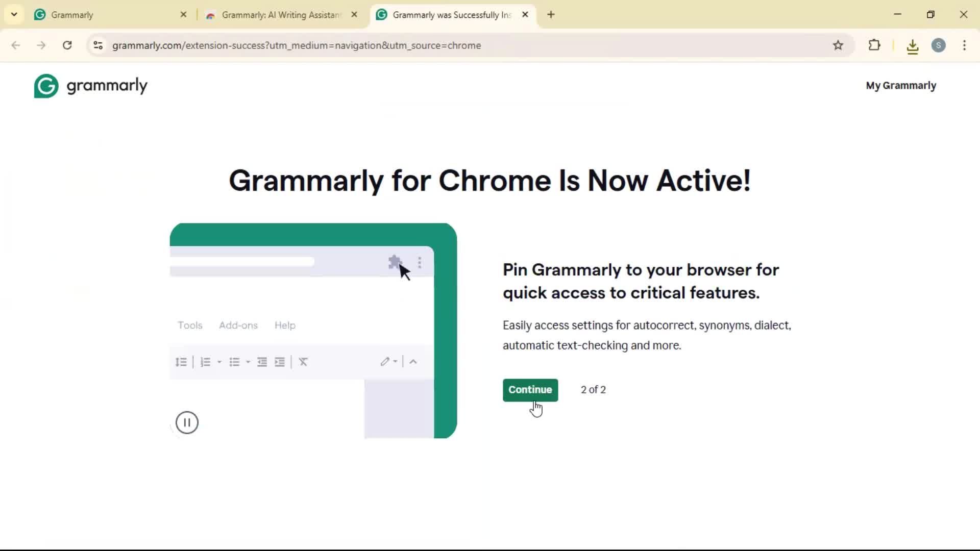Expand the tab search dropdown arrow
The width and height of the screenshot is (980, 551).
(14, 14)
